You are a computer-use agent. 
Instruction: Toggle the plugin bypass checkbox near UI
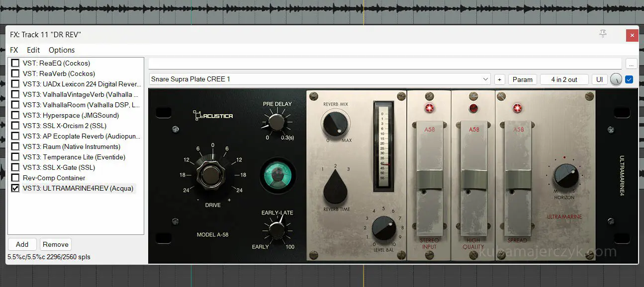pos(629,79)
